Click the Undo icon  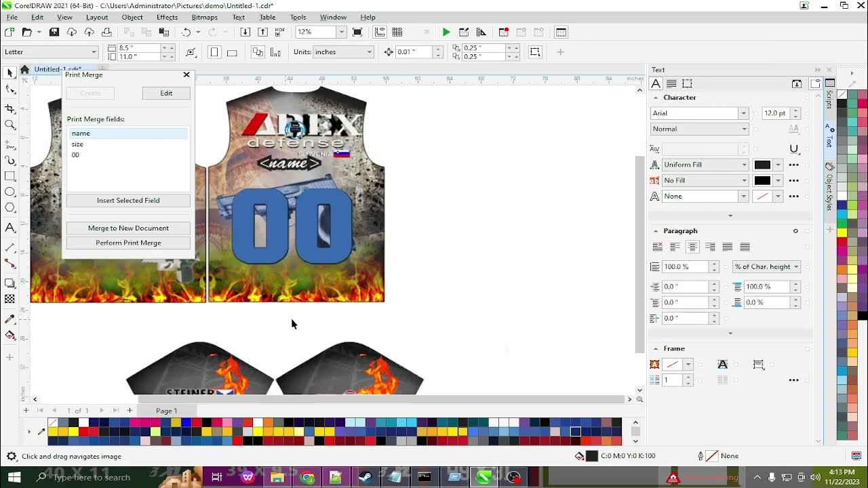click(186, 32)
